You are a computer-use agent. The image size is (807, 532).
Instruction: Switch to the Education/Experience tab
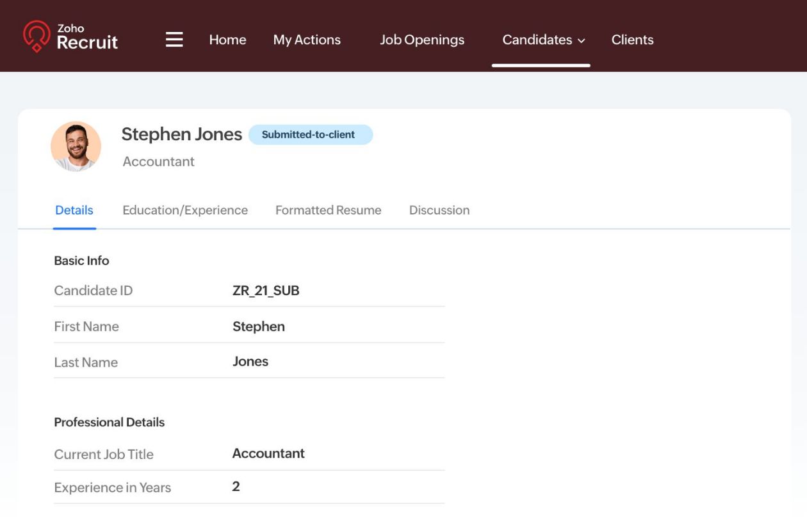click(x=185, y=210)
